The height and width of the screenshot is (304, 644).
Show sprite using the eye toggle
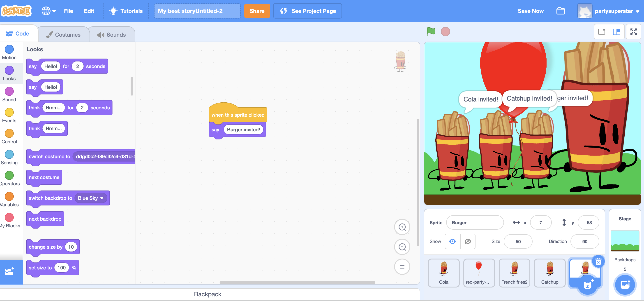click(x=452, y=241)
